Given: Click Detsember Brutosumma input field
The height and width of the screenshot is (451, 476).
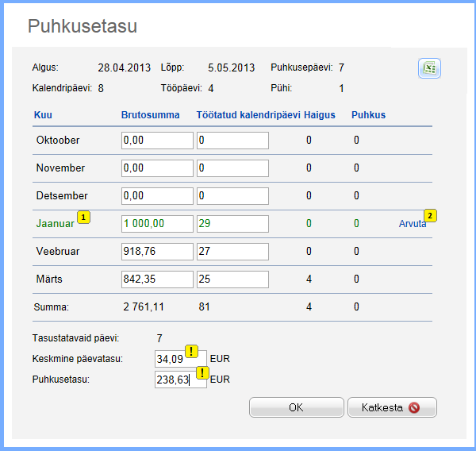Looking at the screenshot, I should (x=157, y=196).
